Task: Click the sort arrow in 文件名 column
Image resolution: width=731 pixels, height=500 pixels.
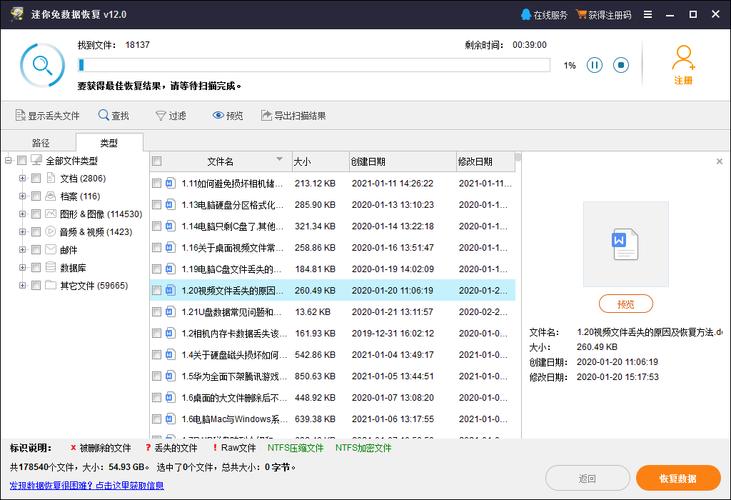Action: coord(279,159)
